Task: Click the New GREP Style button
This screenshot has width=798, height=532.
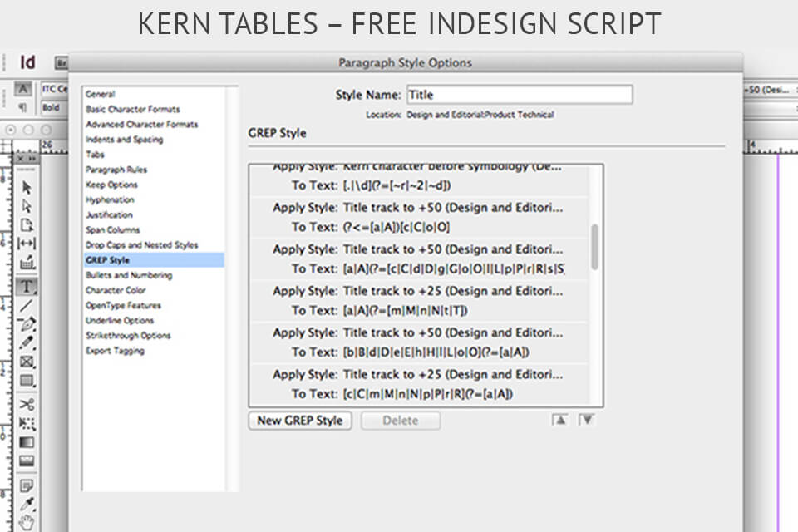Action: [x=299, y=421]
